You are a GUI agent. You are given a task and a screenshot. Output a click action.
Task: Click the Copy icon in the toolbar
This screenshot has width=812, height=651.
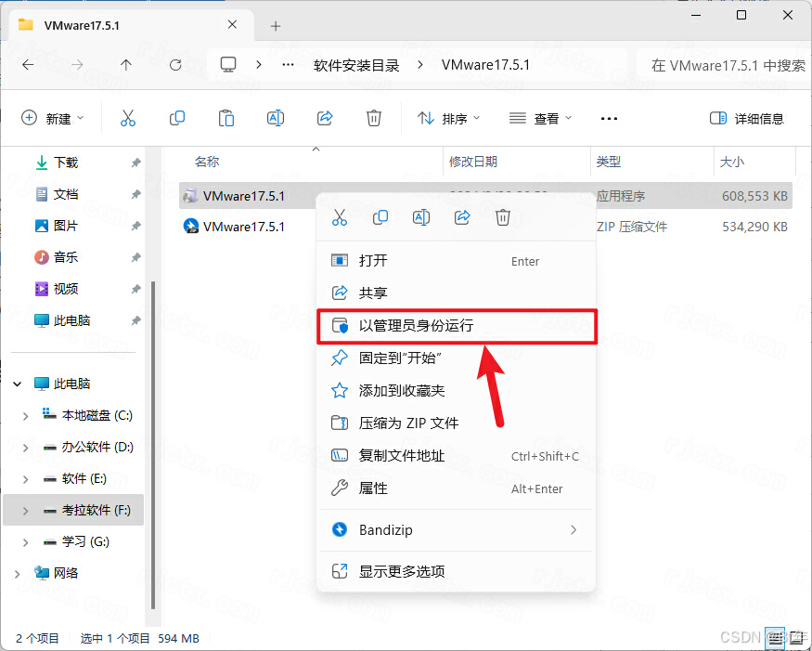177,118
